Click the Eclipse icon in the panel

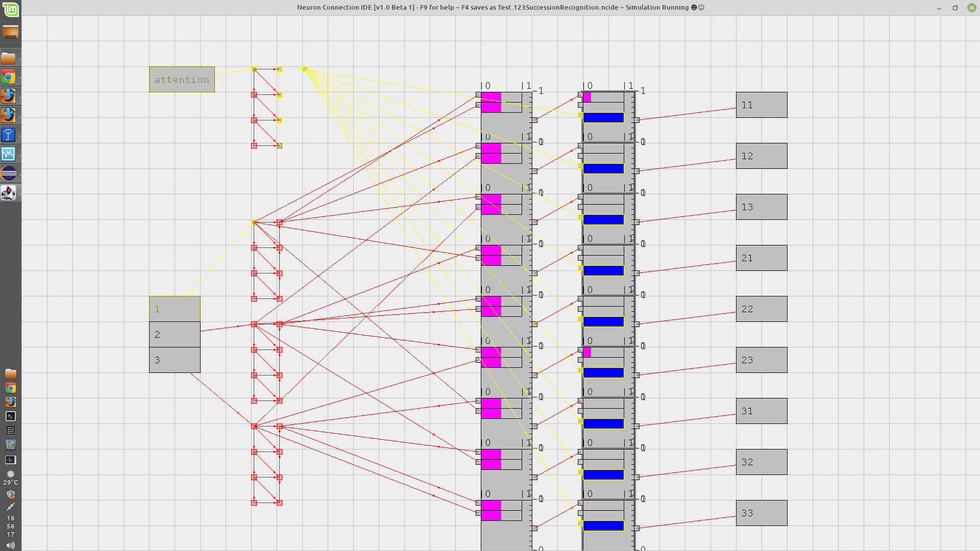9,173
